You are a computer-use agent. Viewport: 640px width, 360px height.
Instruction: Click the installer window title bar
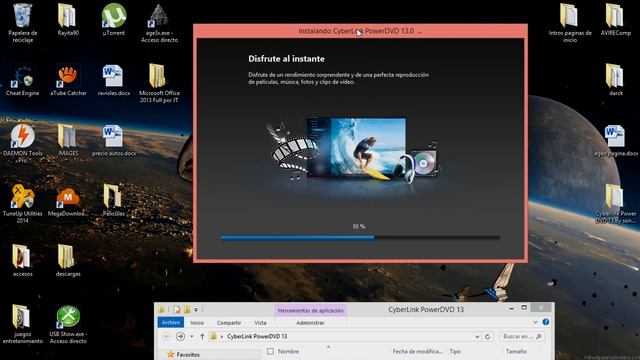tap(360, 31)
